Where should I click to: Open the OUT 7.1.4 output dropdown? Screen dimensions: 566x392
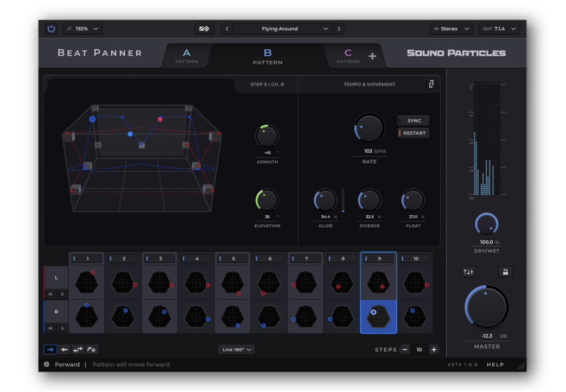(499, 29)
